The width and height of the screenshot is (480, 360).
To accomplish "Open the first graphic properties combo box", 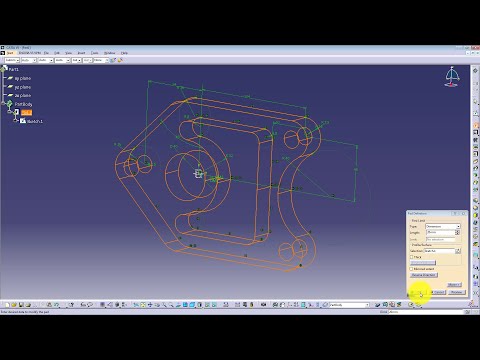I will (x=12, y=60).
